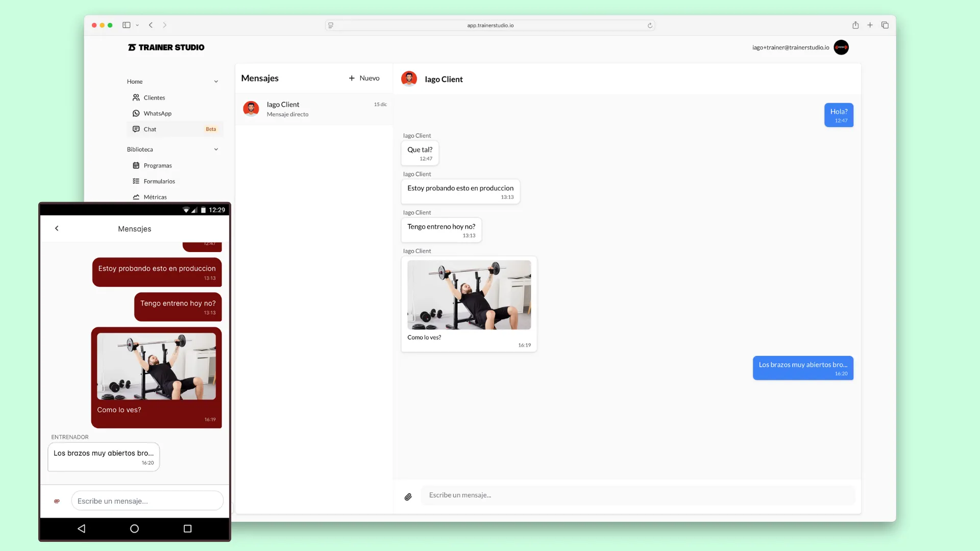Click the red attachment icon in mobile chat

click(x=57, y=502)
